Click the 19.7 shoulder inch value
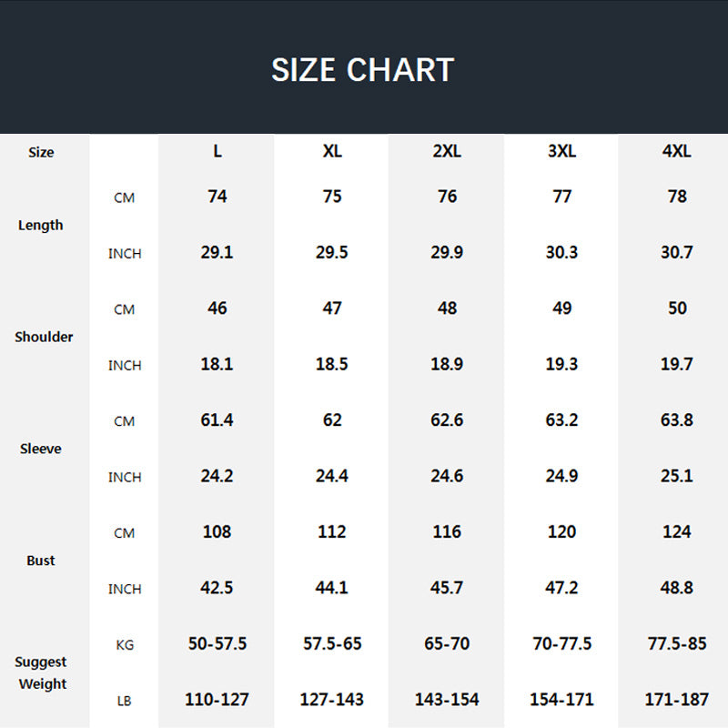This screenshot has height=728, width=728. pos(676,365)
